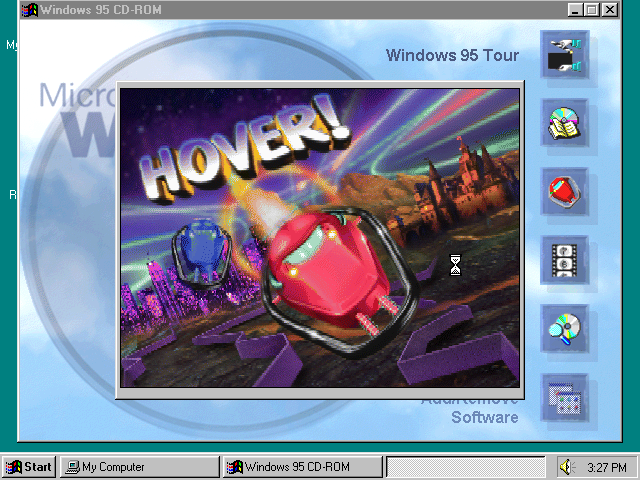
Task: Click the Windows 95 Tour text link
Action: 452,55
